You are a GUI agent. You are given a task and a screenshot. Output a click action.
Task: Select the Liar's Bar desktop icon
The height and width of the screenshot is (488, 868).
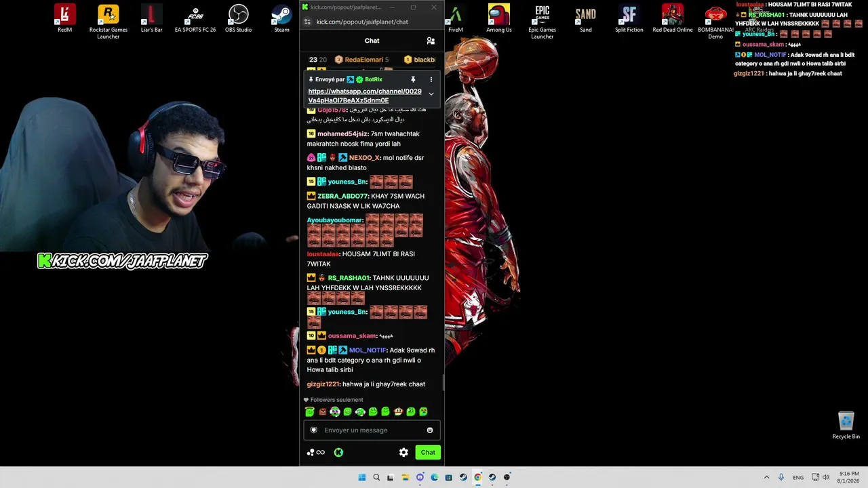(x=151, y=18)
